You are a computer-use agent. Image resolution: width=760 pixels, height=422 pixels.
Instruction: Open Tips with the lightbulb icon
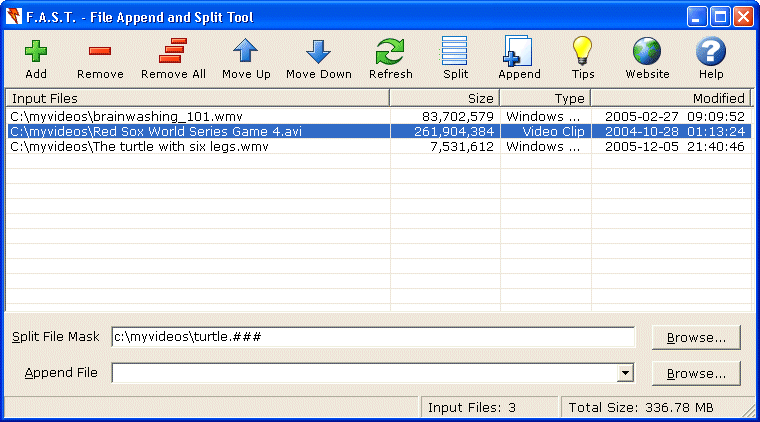[x=583, y=52]
